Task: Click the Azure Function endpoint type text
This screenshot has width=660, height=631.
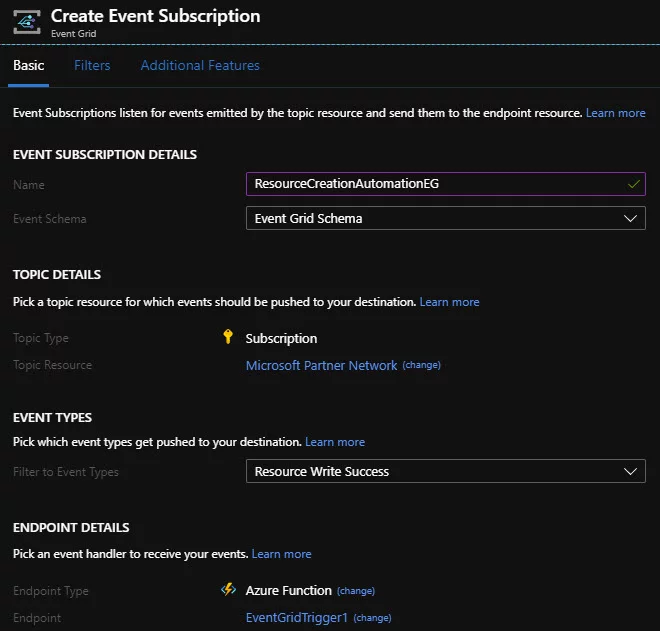Action: pos(289,591)
